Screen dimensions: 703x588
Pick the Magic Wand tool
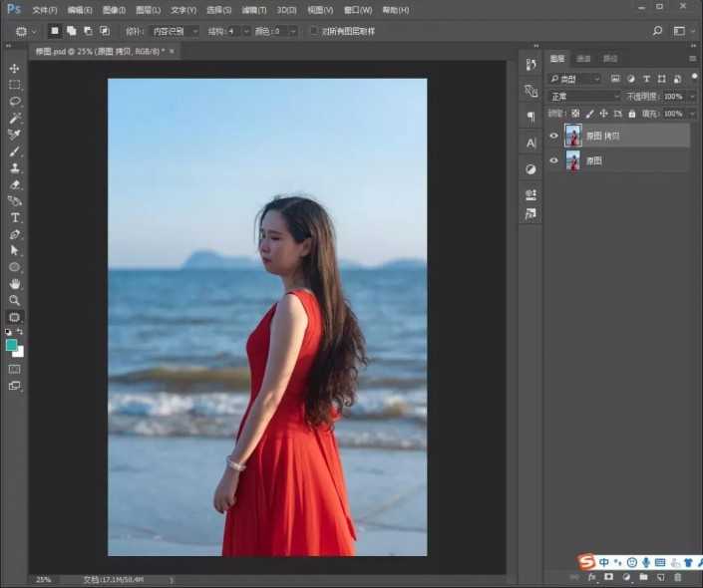tap(15, 118)
